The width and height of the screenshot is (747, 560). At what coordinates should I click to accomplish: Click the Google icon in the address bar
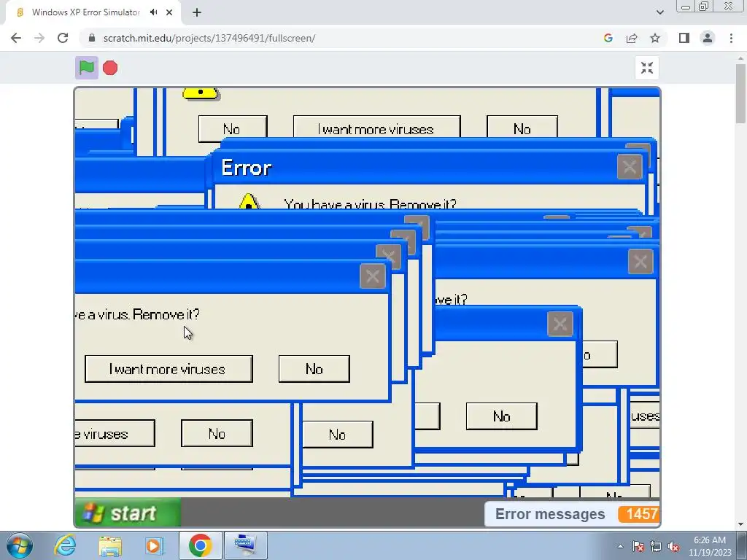click(x=608, y=38)
